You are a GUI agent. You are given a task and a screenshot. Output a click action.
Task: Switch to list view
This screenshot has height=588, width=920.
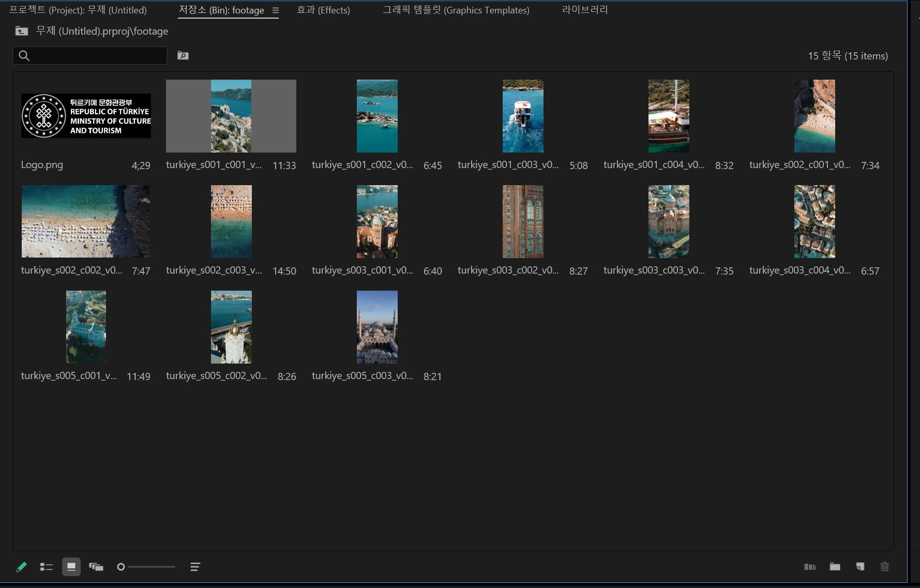click(x=47, y=567)
